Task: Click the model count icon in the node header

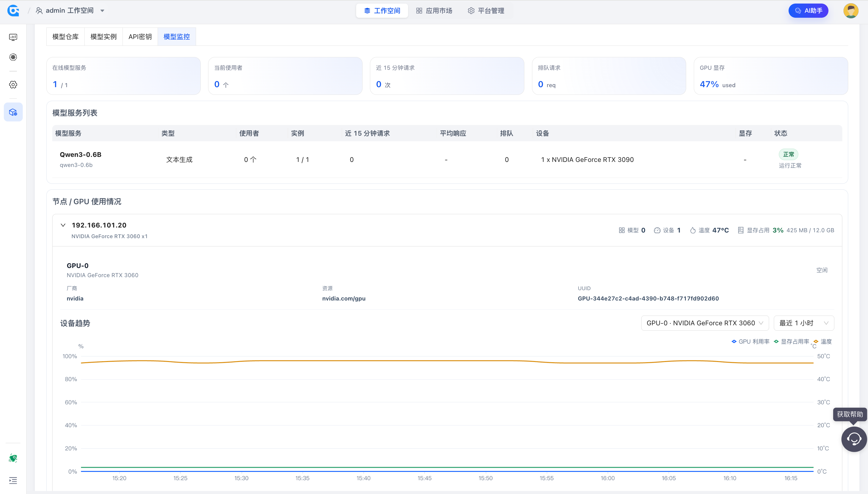Action: tap(621, 230)
